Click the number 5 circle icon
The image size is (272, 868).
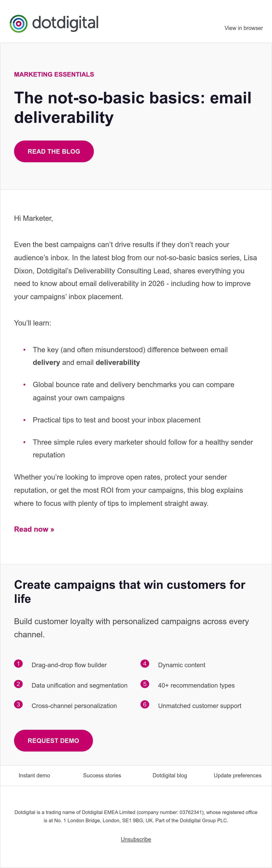[145, 684]
